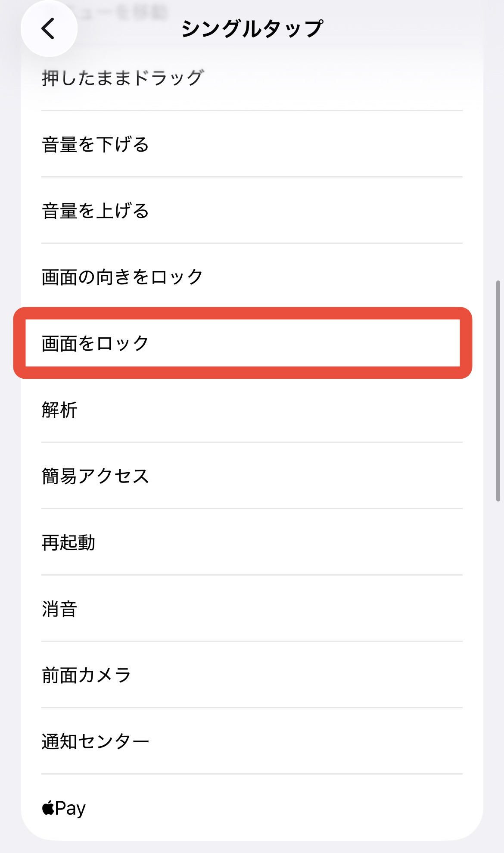Choose the 消音 action
This screenshot has width=504, height=853.
pyautogui.click(x=59, y=609)
